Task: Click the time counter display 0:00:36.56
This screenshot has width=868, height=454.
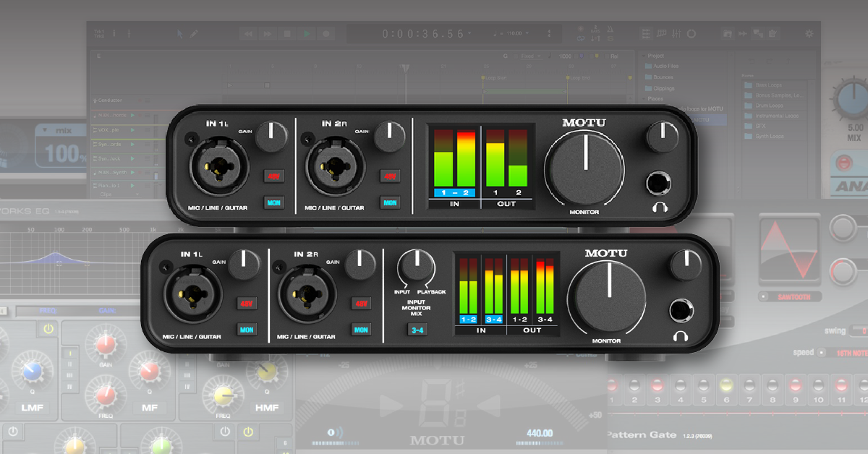Action: point(424,34)
